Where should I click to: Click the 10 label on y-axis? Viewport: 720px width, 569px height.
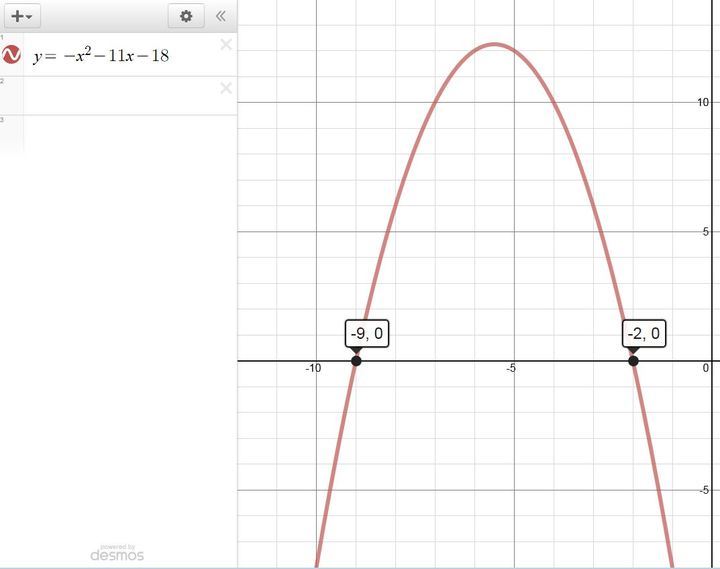[x=704, y=102]
